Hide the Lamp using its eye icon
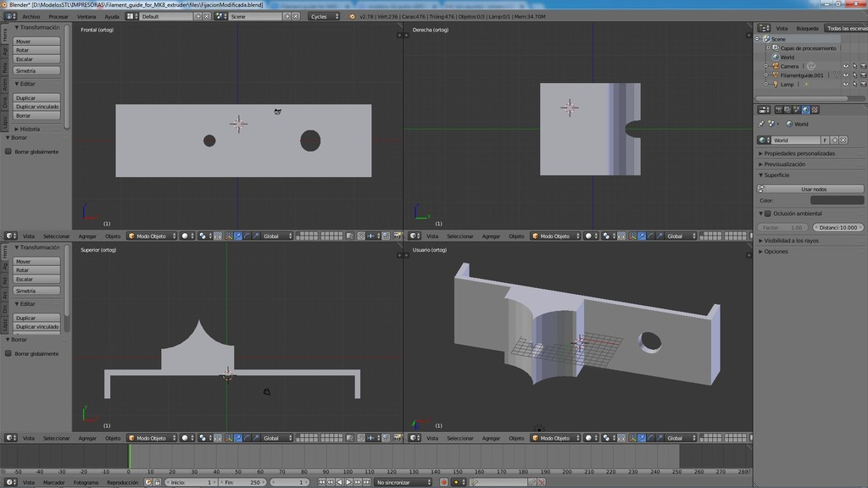868x488 pixels. click(x=846, y=85)
